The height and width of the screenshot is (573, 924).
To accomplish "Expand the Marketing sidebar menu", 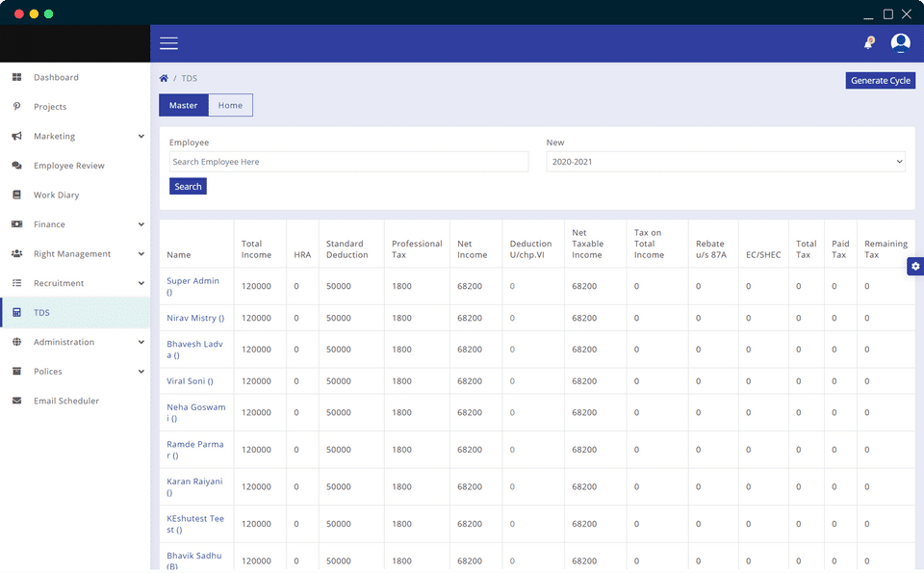I will pos(141,137).
